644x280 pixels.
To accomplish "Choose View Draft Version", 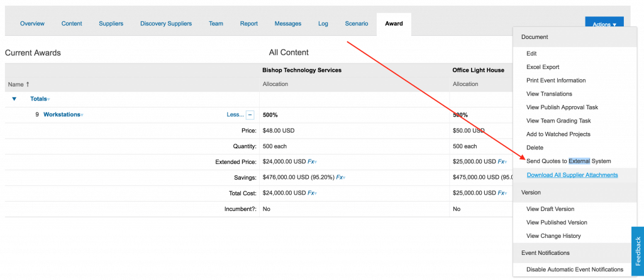I will pyautogui.click(x=550, y=209).
